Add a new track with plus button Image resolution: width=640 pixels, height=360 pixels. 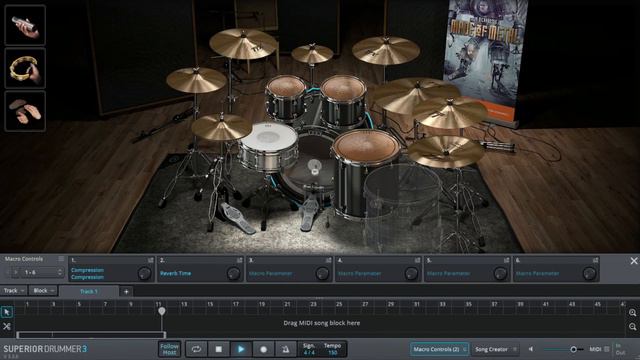tap(126, 291)
